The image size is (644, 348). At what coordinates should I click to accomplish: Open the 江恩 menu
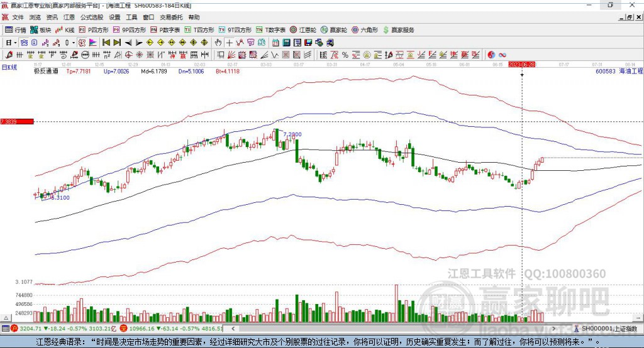[x=69, y=17]
